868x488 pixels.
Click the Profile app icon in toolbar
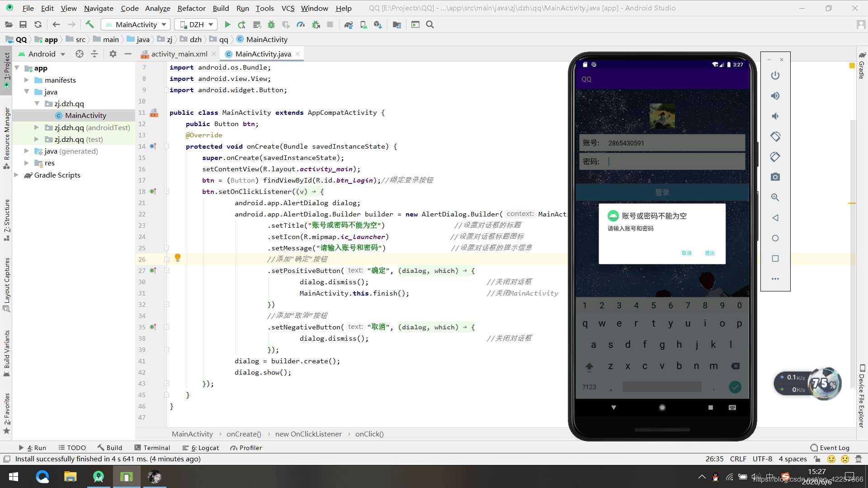pyautogui.click(x=302, y=24)
